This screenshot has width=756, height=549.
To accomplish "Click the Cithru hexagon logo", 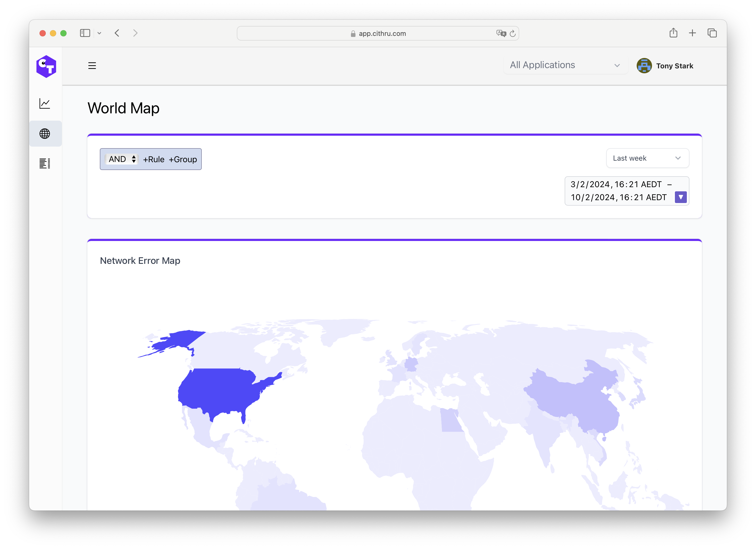I will click(x=46, y=66).
